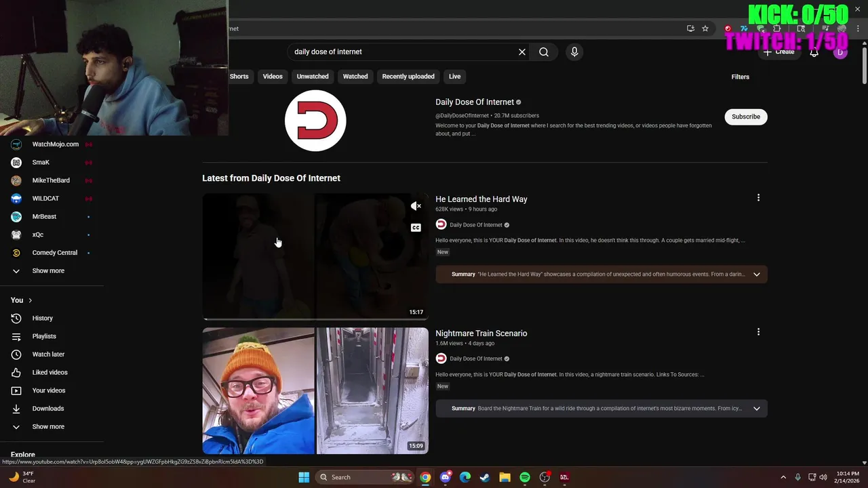Open channel avatar under He Learned the Hard Way
Screen dimensions: 868x488
tap(441, 224)
